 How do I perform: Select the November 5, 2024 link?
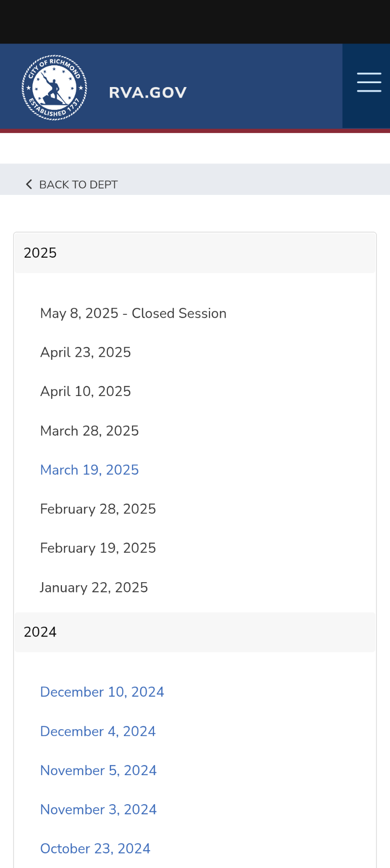click(x=98, y=770)
